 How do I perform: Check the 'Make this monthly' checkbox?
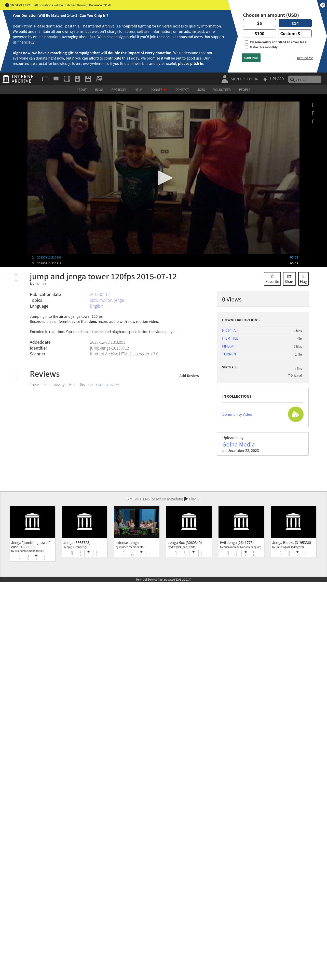(x=246, y=47)
